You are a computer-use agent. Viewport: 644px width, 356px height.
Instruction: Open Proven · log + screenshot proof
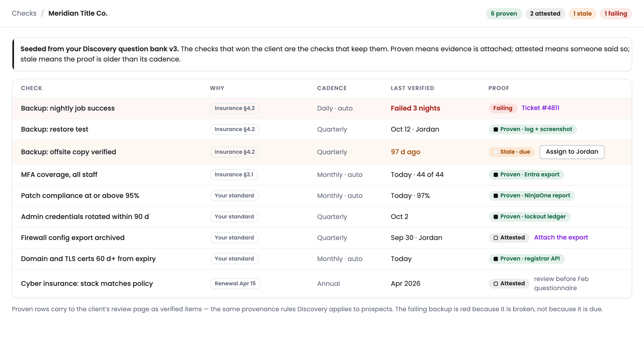(x=533, y=129)
